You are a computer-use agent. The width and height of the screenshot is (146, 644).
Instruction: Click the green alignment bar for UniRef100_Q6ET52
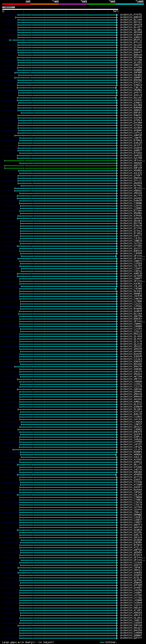61,166
